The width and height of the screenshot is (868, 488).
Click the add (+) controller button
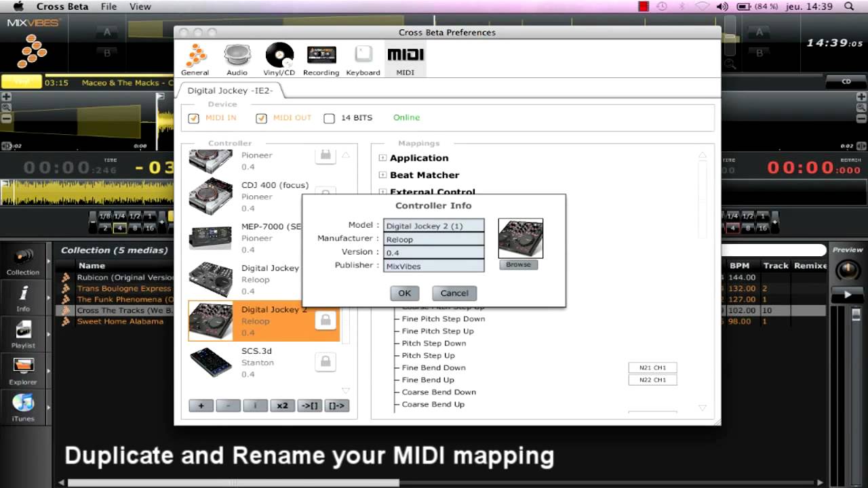(201, 405)
